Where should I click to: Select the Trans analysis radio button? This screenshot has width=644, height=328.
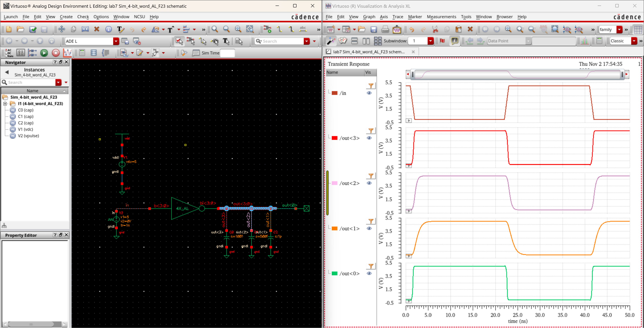6,56
